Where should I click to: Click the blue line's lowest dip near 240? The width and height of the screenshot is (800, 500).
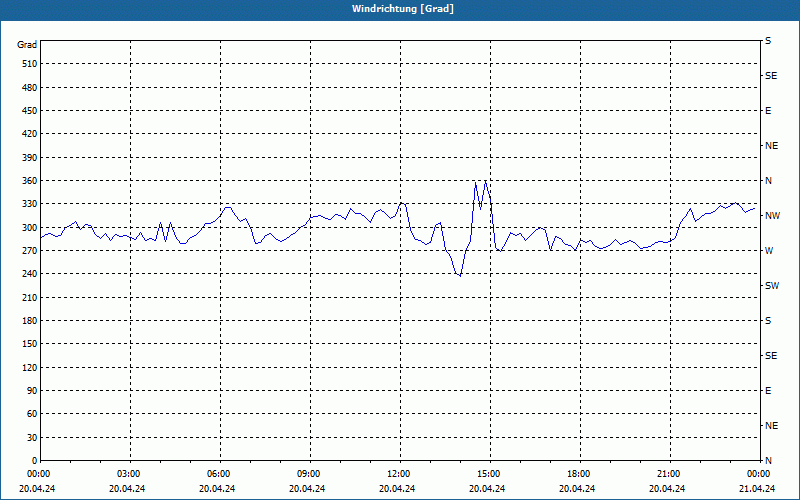[x=460, y=276]
